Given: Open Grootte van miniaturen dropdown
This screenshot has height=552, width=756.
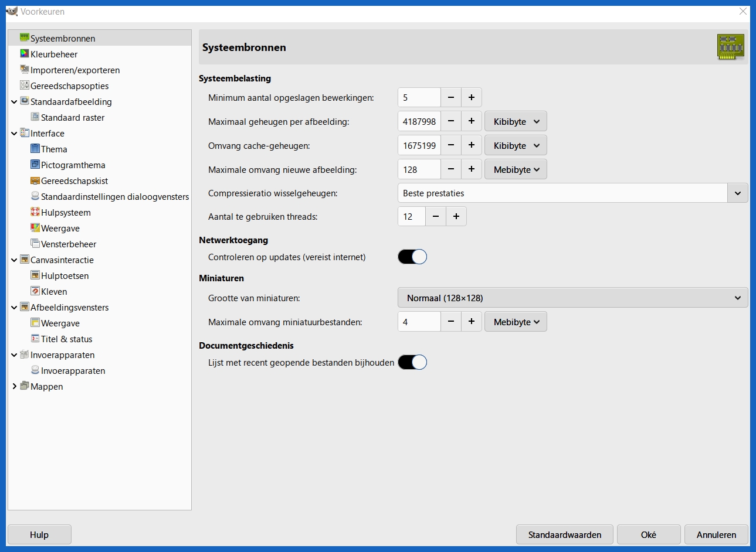Looking at the screenshot, I should pyautogui.click(x=572, y=298).
